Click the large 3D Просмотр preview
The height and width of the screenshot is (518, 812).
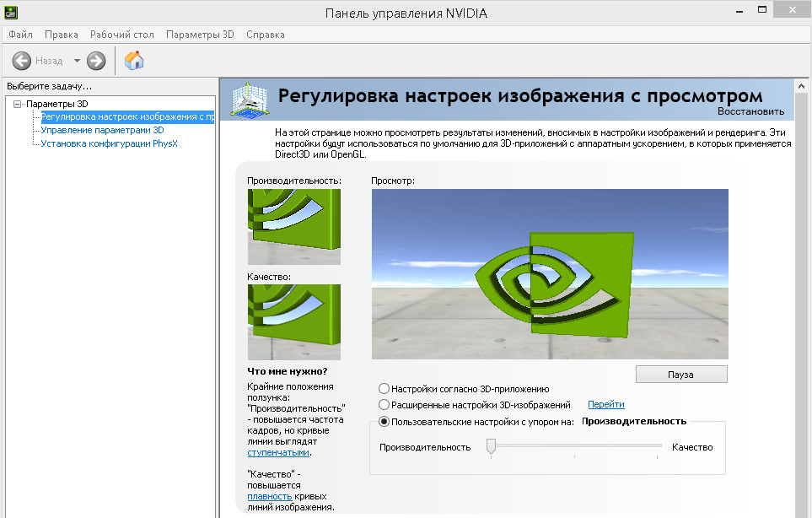tap(550, 274)
